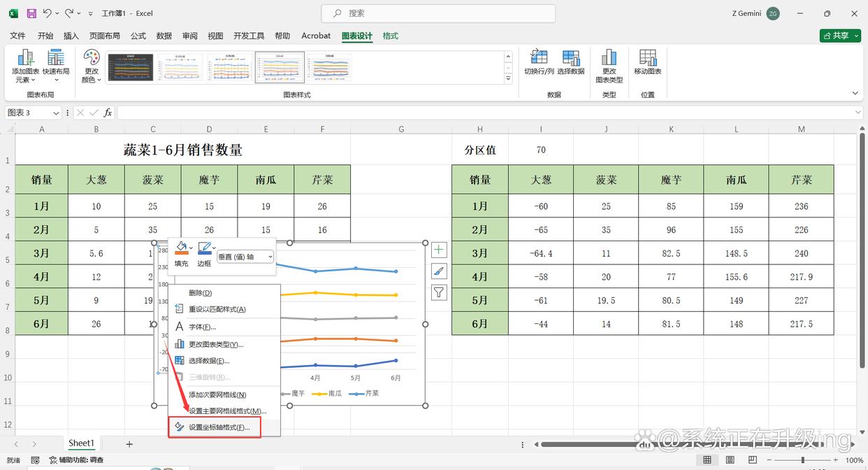Click the 移动图表 icon
This screenshot has width=868, height=470.
click(648, 62)
